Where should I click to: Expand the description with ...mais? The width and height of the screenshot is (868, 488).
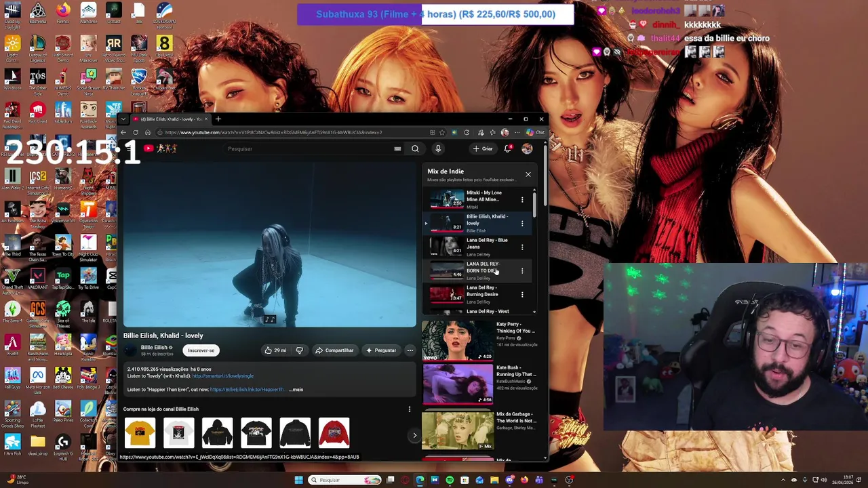296,390
